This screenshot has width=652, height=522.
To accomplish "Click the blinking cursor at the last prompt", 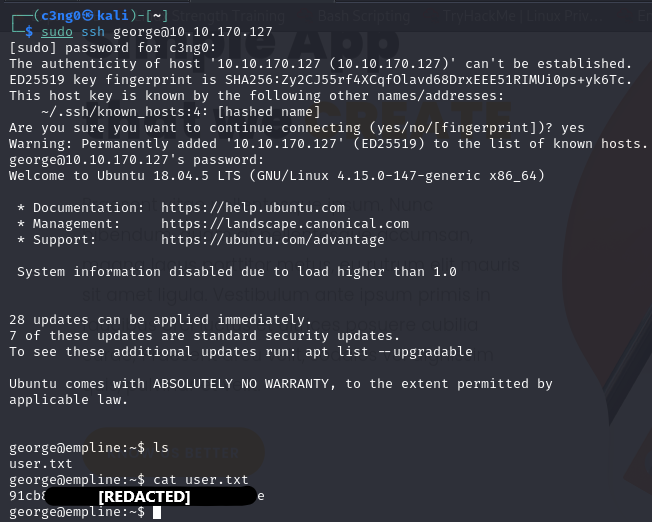I will [157, 512].
